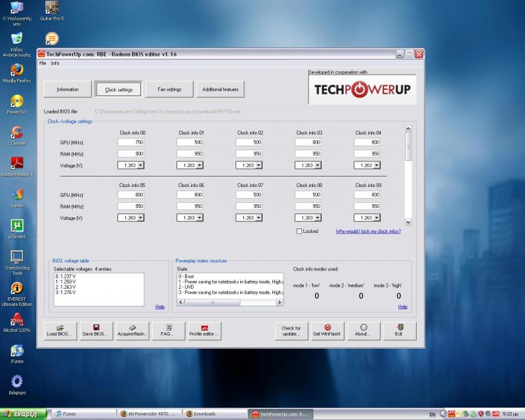This screenshot has width=525, height=420.
Task: Click GPU MHz field of Clock info 03
Action: coord(308,142)
